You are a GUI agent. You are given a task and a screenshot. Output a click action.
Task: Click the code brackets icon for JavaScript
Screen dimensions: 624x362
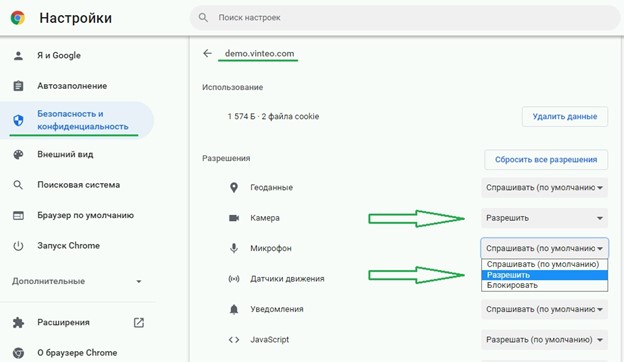pos(234,340)
